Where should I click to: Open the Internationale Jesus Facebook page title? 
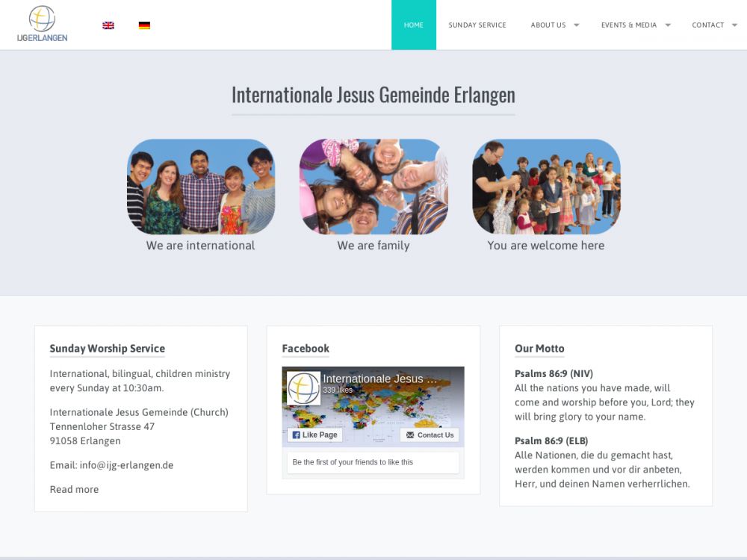click(x=379, y=379)
